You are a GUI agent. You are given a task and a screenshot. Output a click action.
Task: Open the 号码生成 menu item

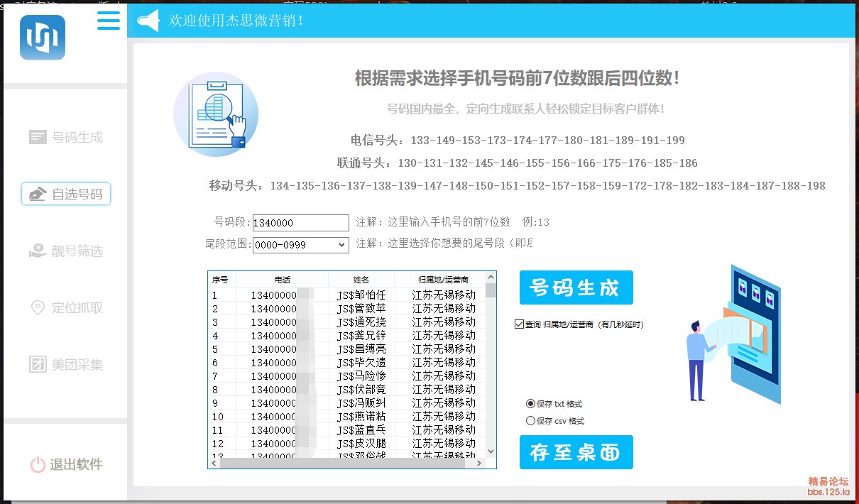(x=66, y=137)
